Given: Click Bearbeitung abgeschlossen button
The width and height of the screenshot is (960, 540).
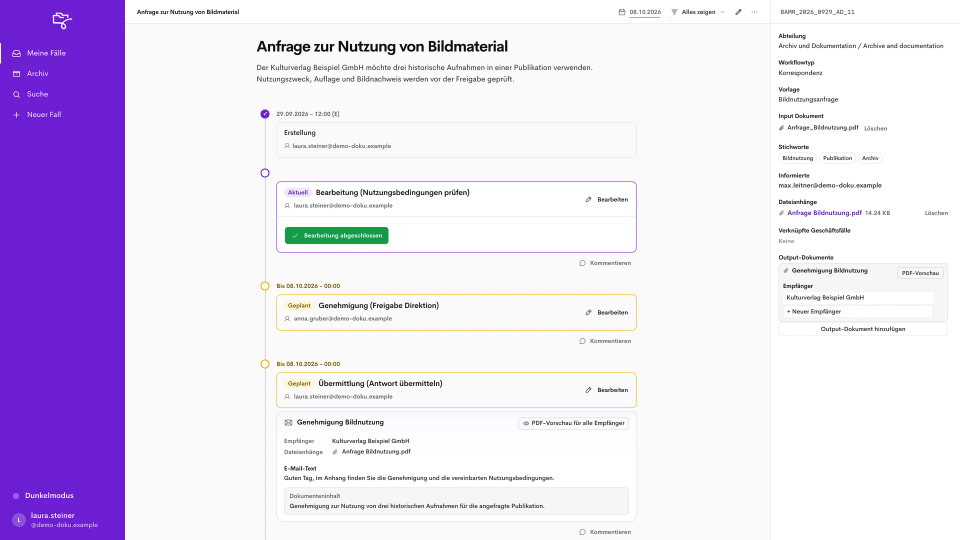Looking at the screenshot, I should tap(336, 235).
